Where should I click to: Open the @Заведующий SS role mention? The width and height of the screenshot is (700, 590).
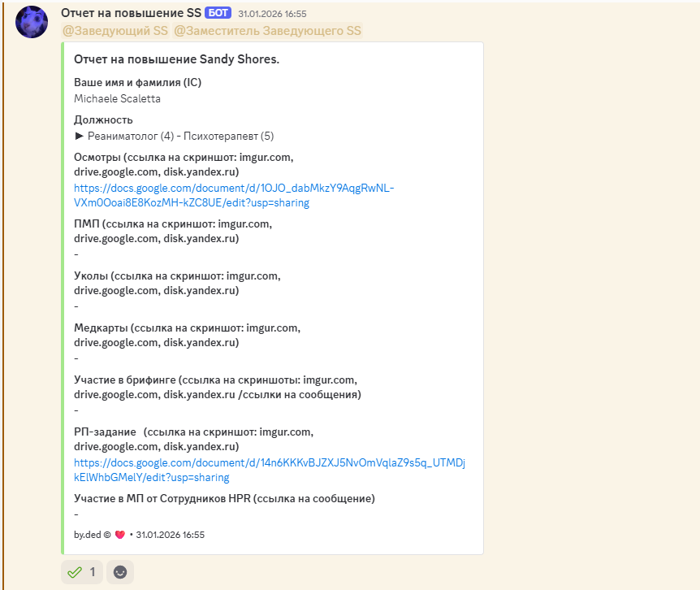click(x=112, y=30)
